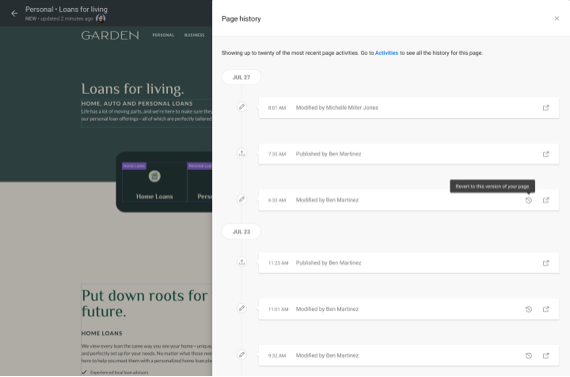Click the user avatar in the page header
Viewport: 570px width, 377px height.
tap(101, 18)
